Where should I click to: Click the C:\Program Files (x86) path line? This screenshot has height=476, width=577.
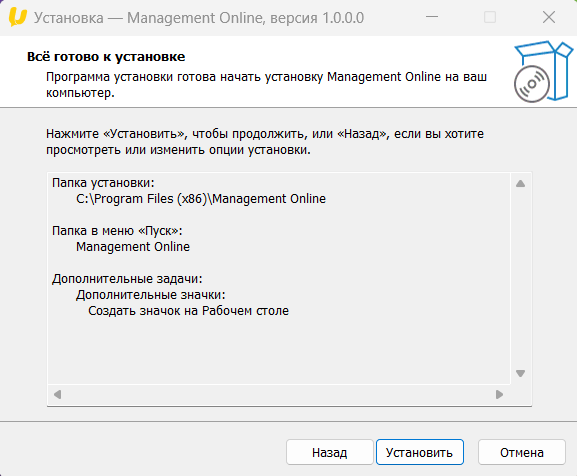(201, 199)
